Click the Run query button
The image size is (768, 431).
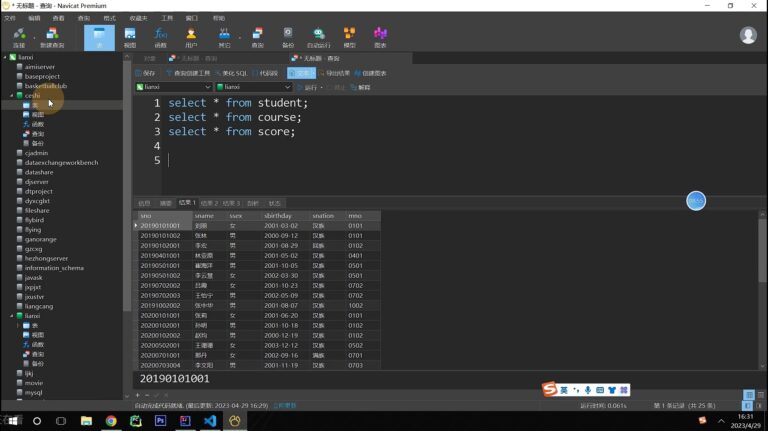[308, 87]
